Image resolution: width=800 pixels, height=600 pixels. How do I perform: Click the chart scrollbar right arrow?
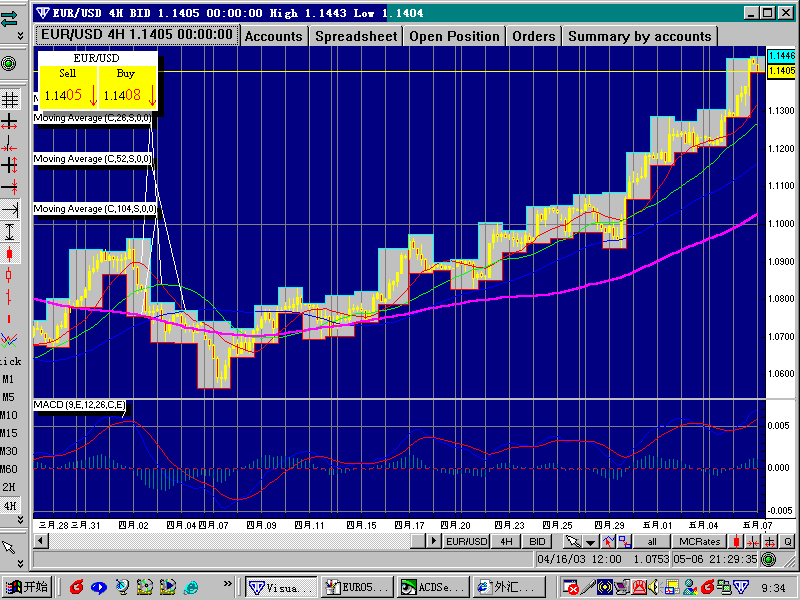(434, 541)
